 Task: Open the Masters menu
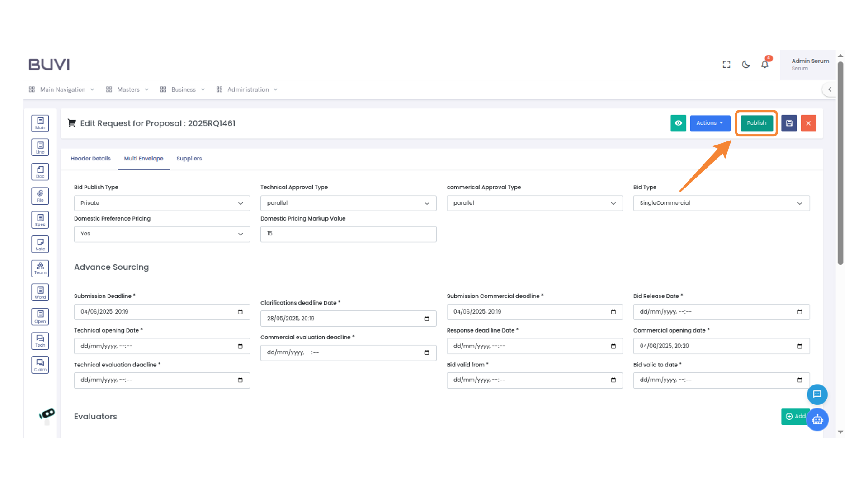[128, 89]
